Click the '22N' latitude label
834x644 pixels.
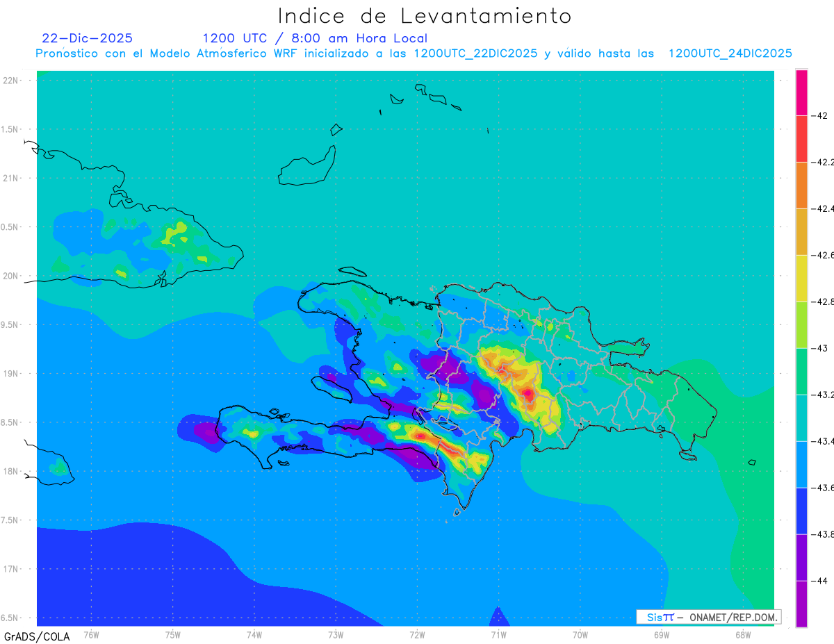tap(12, 81)
